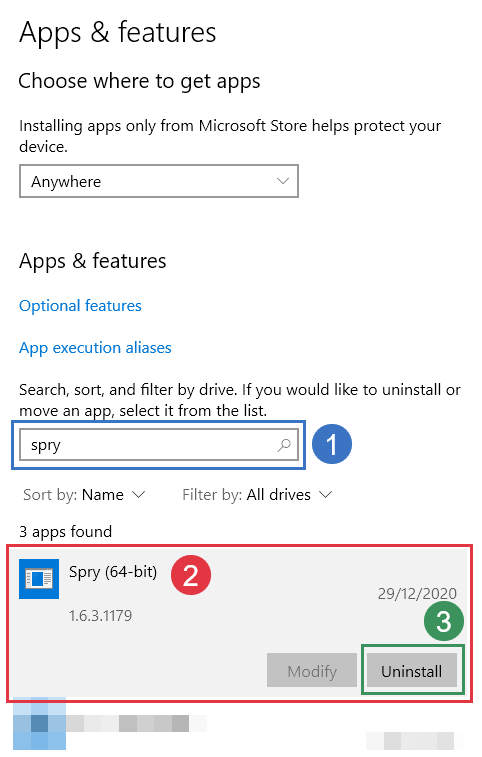Expand the Sort by Name dropdown
Image resolution: width=482 pixels, height=757 pixels.
tap(84, 494)
